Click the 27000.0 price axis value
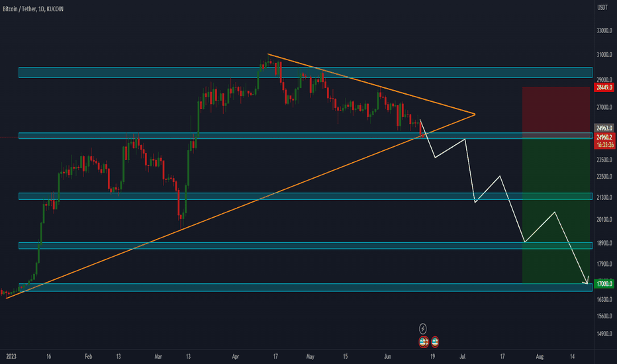The height and width of the screenshot is (364, 617). coord(604,107)
